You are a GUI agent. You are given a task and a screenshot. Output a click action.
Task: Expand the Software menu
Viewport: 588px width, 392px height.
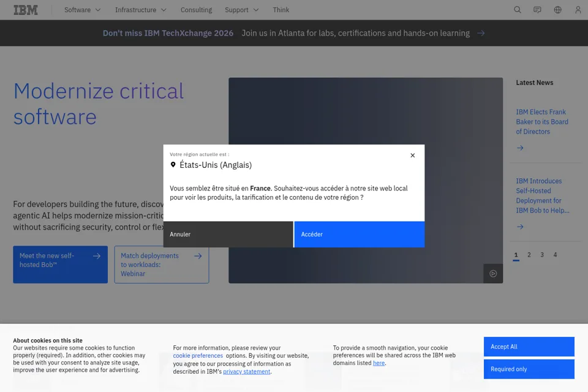83,10
